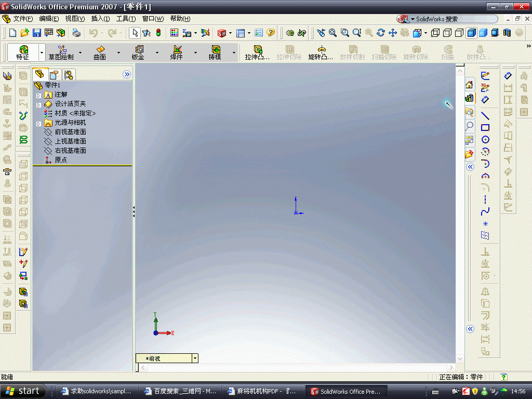Image resolution: width=532 pixels, height=399 pixels.
Task: Open the 帮助(H) menu
Action: click(x=180, y=19)
